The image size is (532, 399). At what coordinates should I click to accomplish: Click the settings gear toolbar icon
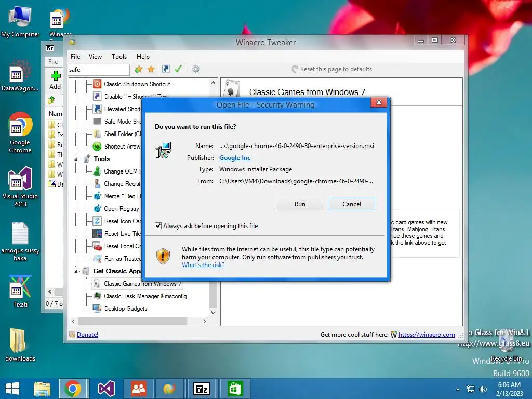[196, 69]
